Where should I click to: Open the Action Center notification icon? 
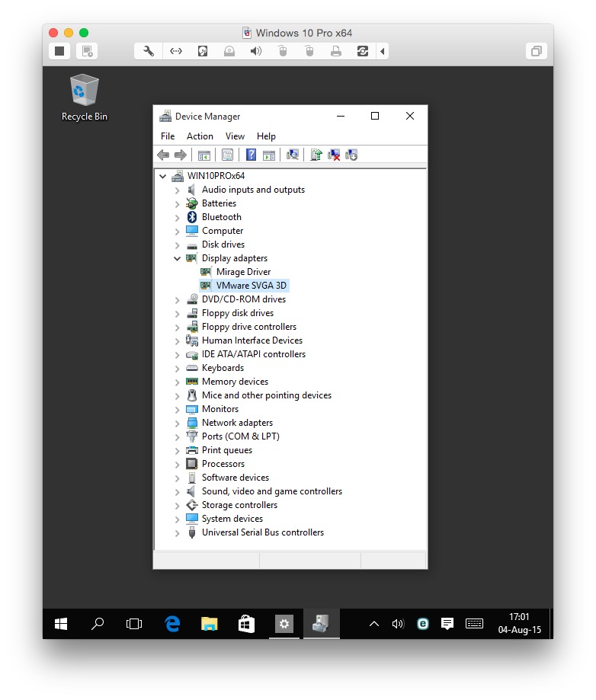447,624
